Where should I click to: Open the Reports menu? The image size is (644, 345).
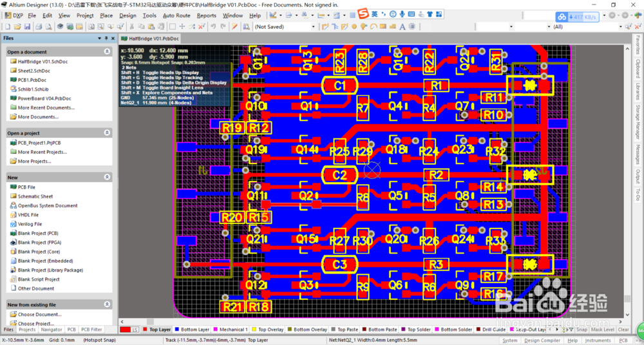(207, 15)
